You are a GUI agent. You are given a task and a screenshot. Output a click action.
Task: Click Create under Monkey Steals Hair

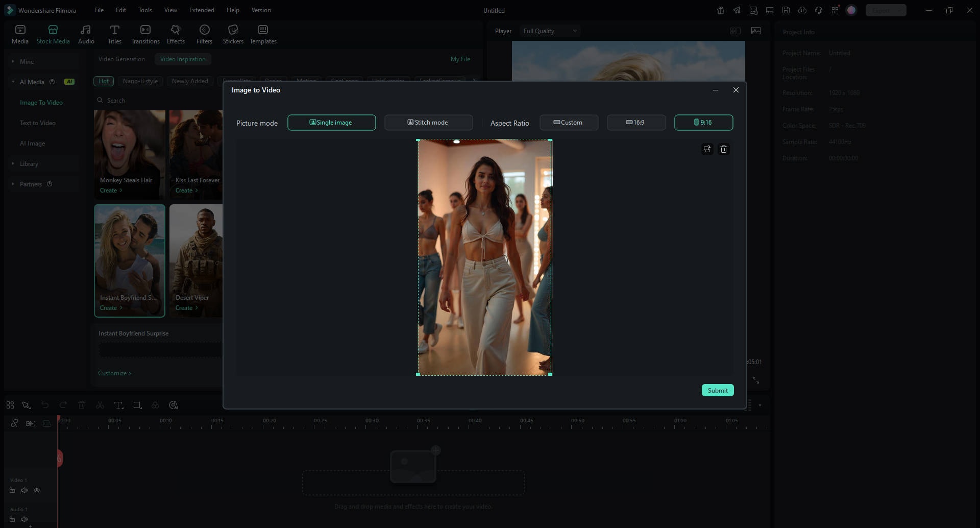click(111, 190)
